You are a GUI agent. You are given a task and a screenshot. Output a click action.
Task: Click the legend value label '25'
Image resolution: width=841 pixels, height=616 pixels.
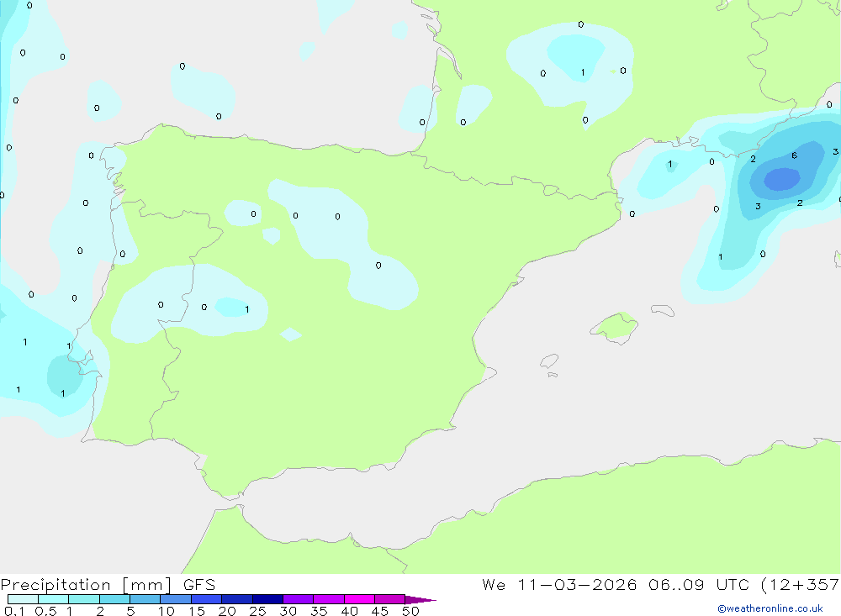pos(257,611)
